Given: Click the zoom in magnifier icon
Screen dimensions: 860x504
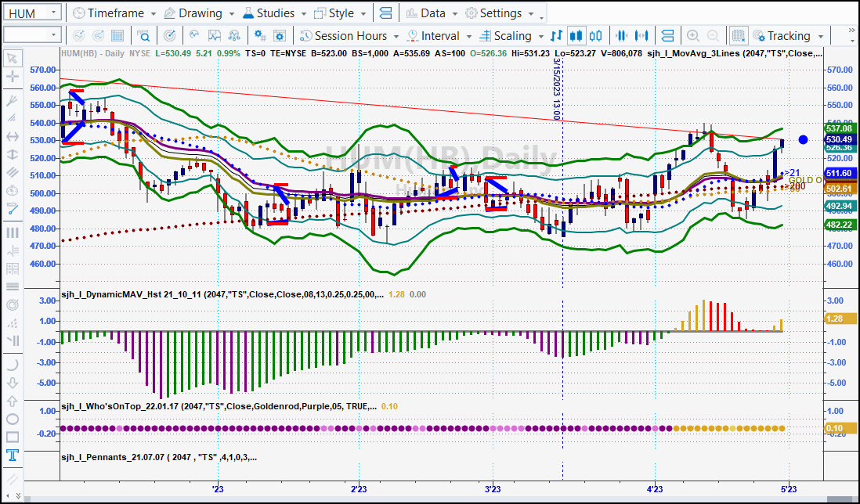Looking at the screenshot, I should (x=693, y=36).
